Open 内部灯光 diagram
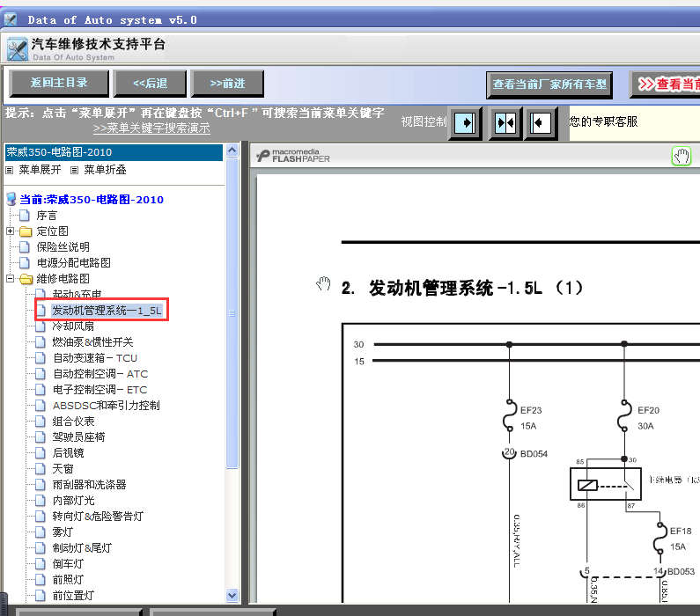 (74, 501)
